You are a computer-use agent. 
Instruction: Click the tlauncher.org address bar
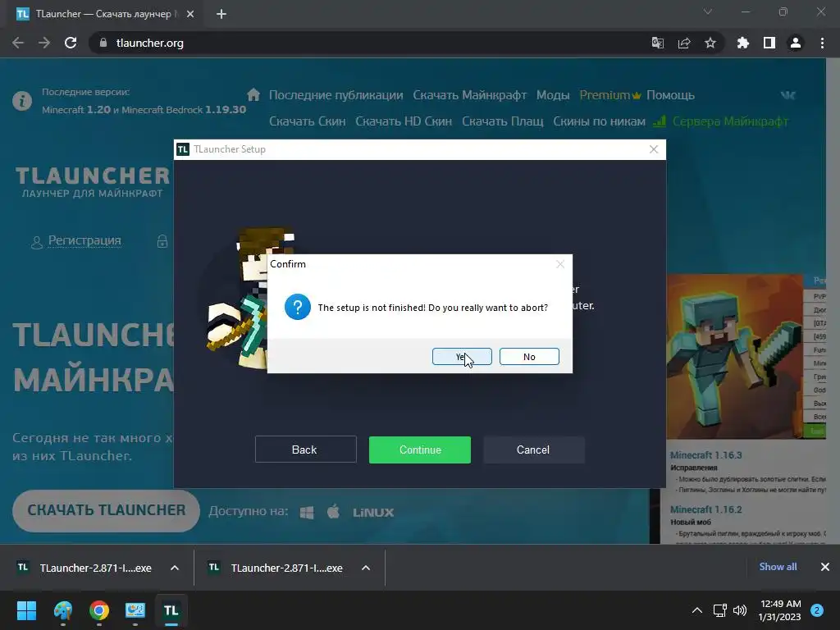coord(375,43)
